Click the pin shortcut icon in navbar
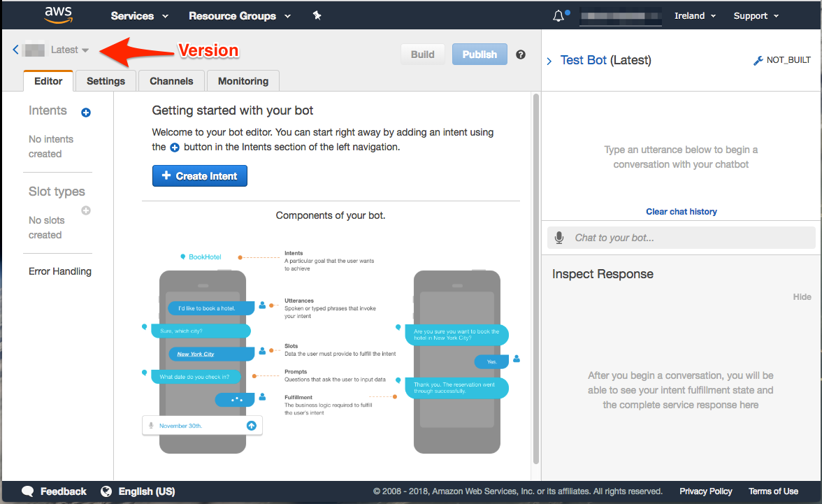 pyautogui.click(x=317, y=15)
